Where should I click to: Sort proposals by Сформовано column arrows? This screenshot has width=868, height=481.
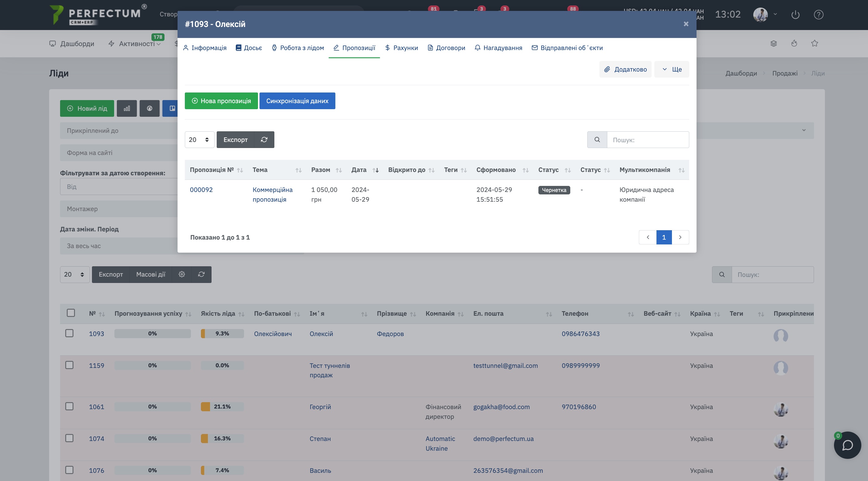tap(526, 170)
